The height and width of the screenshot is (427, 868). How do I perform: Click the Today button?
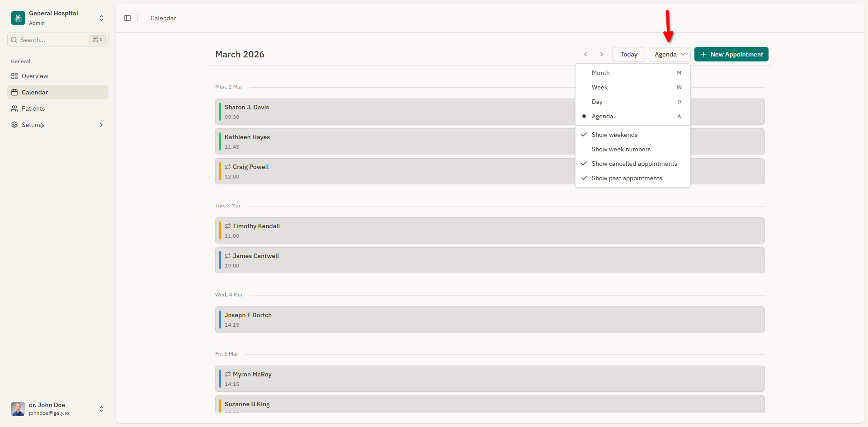(628, 54)
